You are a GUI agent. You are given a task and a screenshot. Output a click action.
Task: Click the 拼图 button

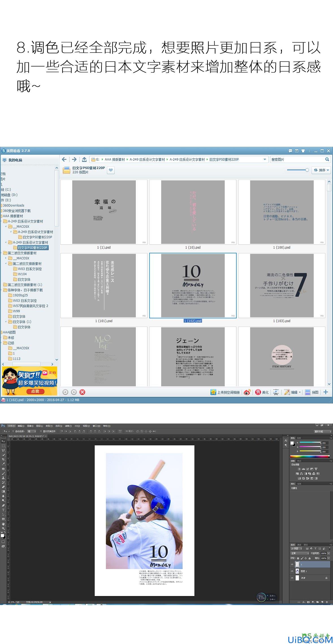(312, 392)
